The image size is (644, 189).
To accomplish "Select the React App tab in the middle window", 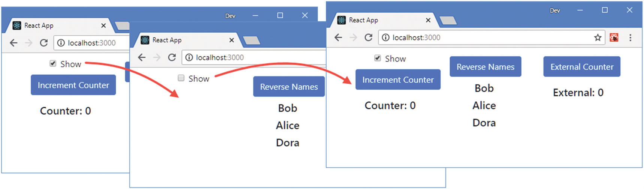I will click(x=184, y=40).
